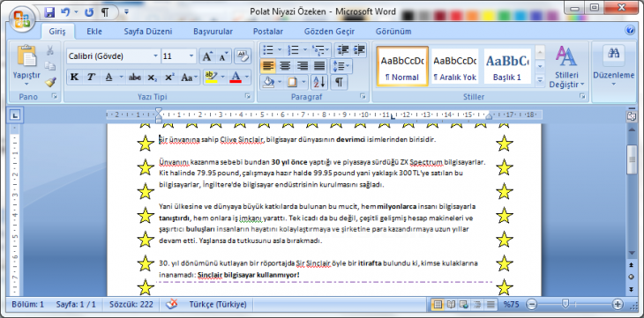Open Word help with the question mark
The height and width of the screenshot is (318, 644).
pyautogui.click(x=630, y=30)
